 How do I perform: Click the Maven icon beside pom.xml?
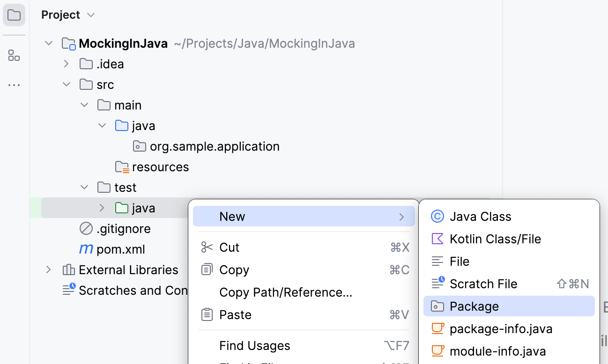[85, 249]
